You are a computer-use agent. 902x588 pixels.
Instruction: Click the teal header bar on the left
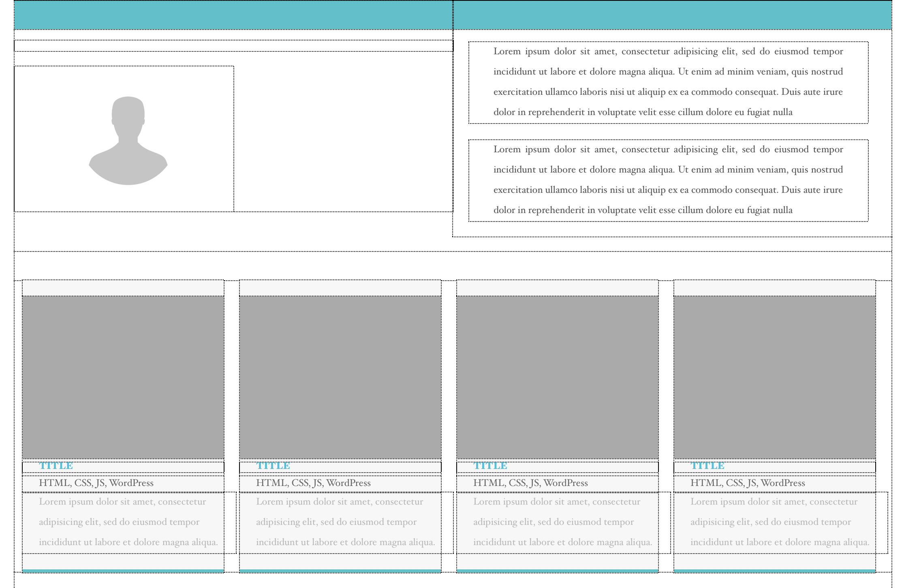point(233,15)
